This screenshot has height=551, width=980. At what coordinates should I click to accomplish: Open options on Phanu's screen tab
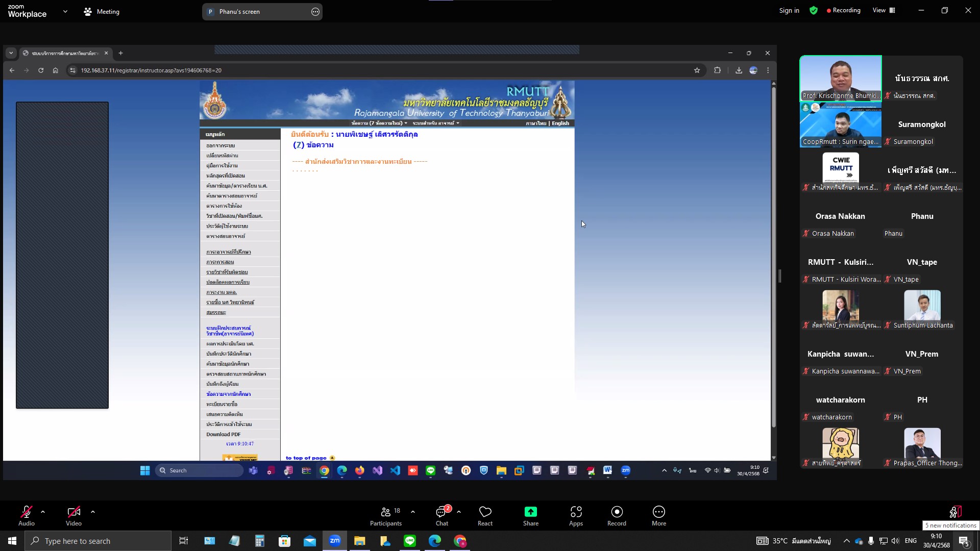315,12
